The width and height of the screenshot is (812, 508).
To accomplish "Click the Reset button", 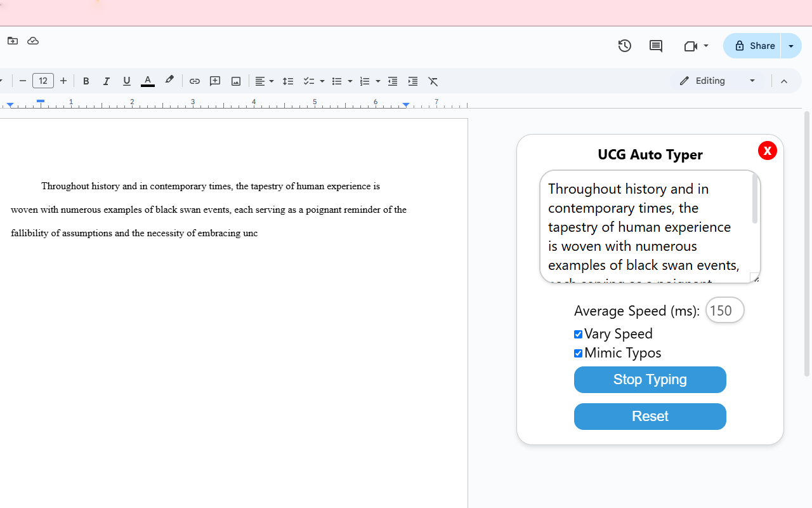I will pos(650,417).
